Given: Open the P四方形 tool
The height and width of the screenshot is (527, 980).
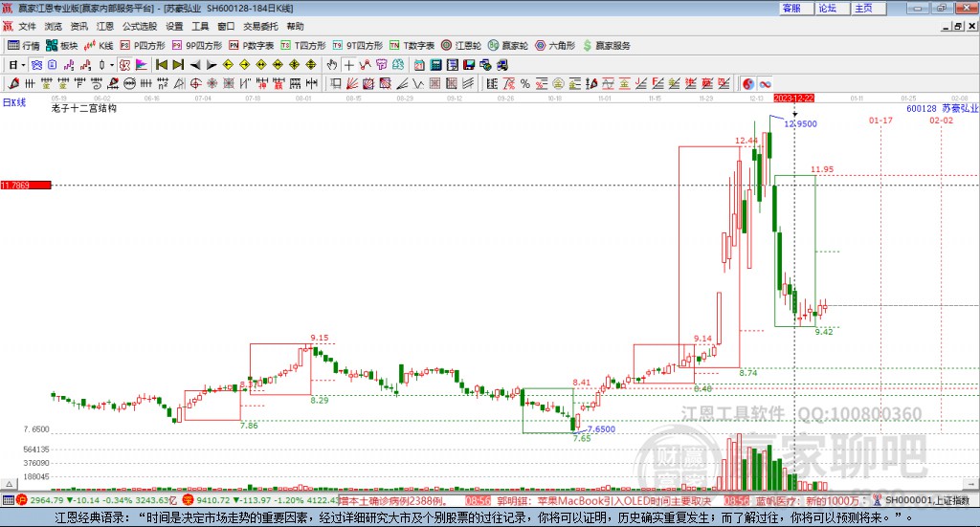Looking at the screenshot, I should click(x=143, y=46).
